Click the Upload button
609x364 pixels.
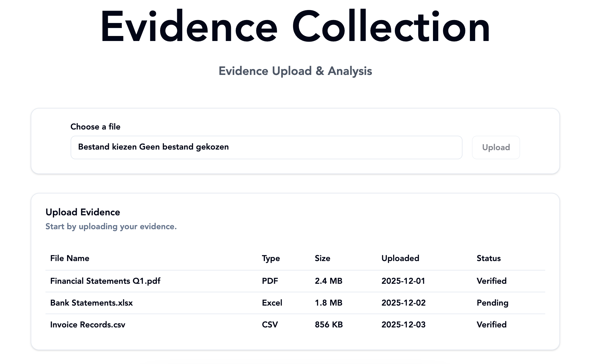click(496, 147)
